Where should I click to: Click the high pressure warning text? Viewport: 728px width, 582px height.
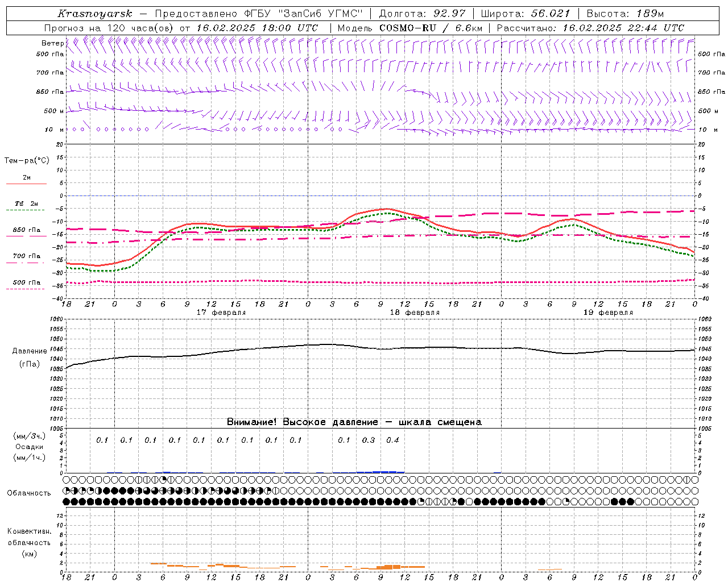click(x=354, y=422)
